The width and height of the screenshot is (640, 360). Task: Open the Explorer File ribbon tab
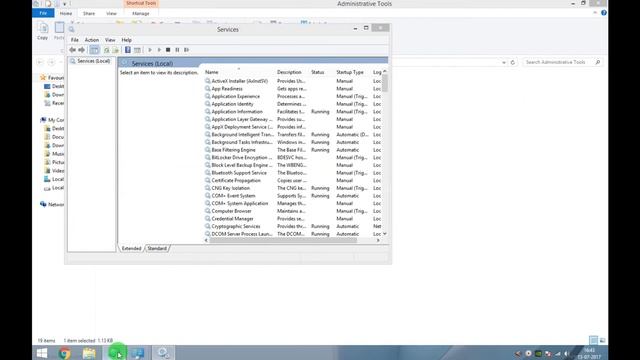click(x=43, y=13)
